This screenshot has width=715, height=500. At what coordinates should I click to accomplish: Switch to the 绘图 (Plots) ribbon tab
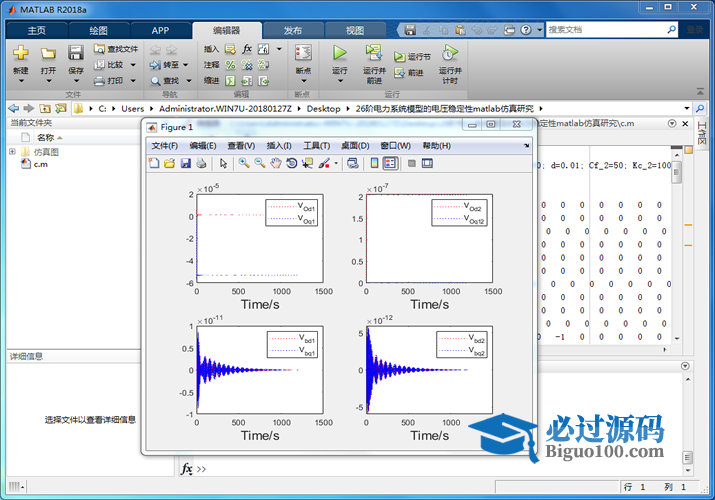point(98,30)
